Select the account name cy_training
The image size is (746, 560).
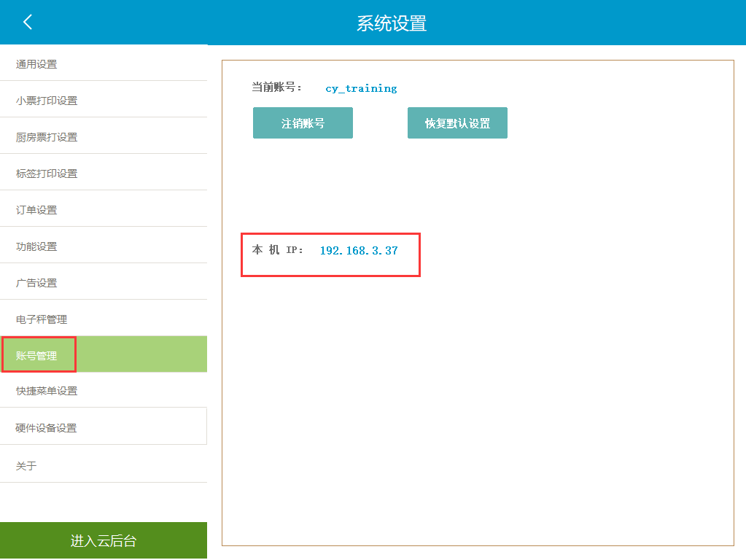361,87
